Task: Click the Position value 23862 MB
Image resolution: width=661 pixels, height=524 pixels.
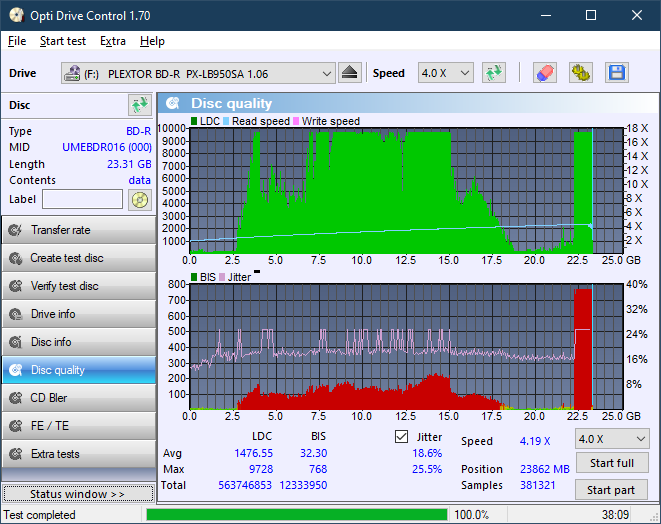Action: click(545, 469)
